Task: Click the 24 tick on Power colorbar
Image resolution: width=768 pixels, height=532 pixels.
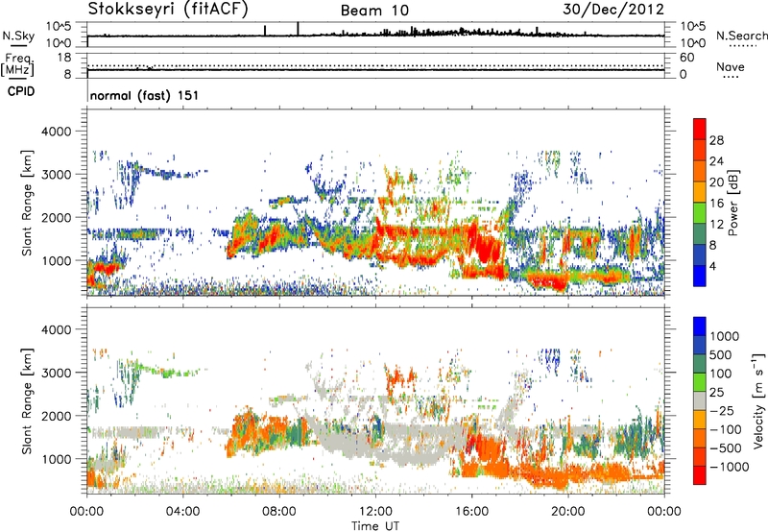Action: (716, 161)
